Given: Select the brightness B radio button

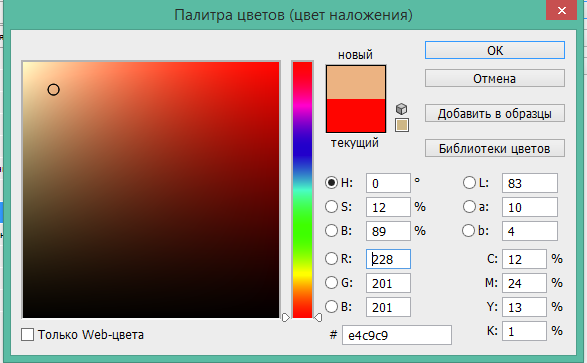Looking at the screenshot, I should pyautogui.click(x=331, y=231).
